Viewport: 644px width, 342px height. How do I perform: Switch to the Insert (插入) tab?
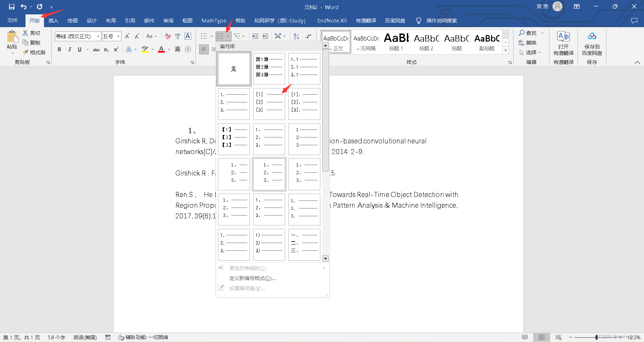click(53, 20)
